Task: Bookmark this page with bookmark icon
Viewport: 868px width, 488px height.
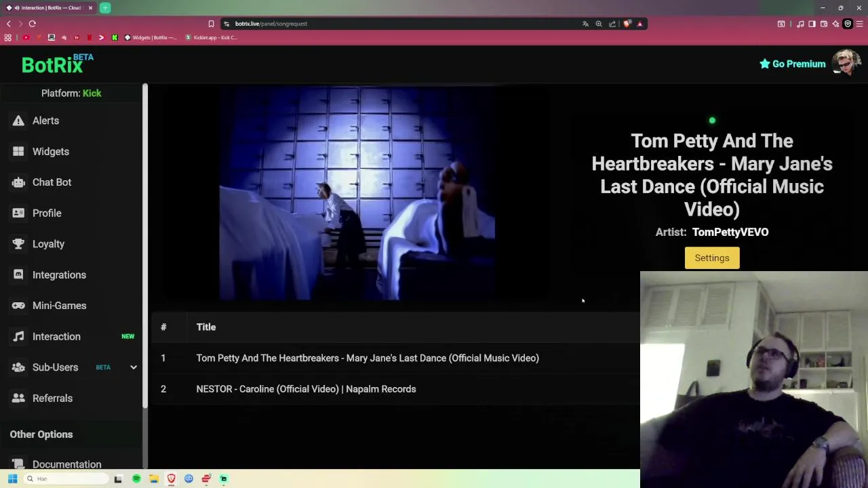Action: tap(211, 24)
